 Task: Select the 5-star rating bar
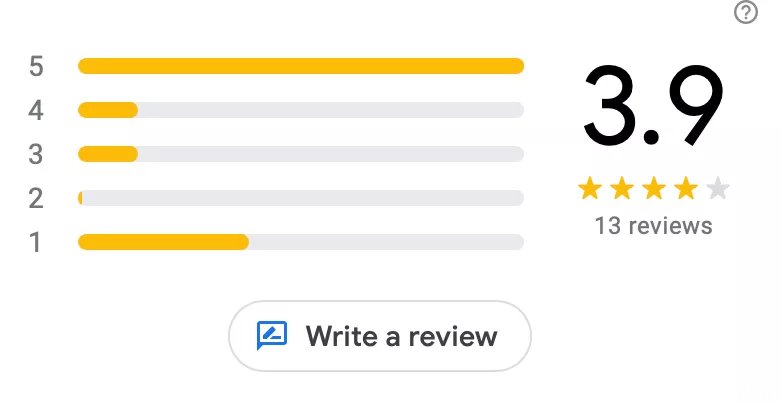[301, 66]
